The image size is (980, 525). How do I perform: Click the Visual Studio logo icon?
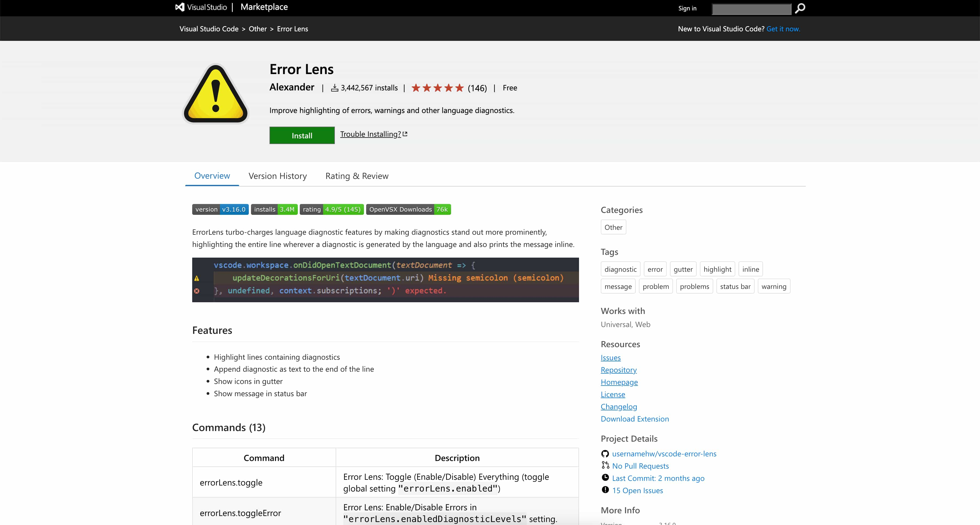point(180,7)
